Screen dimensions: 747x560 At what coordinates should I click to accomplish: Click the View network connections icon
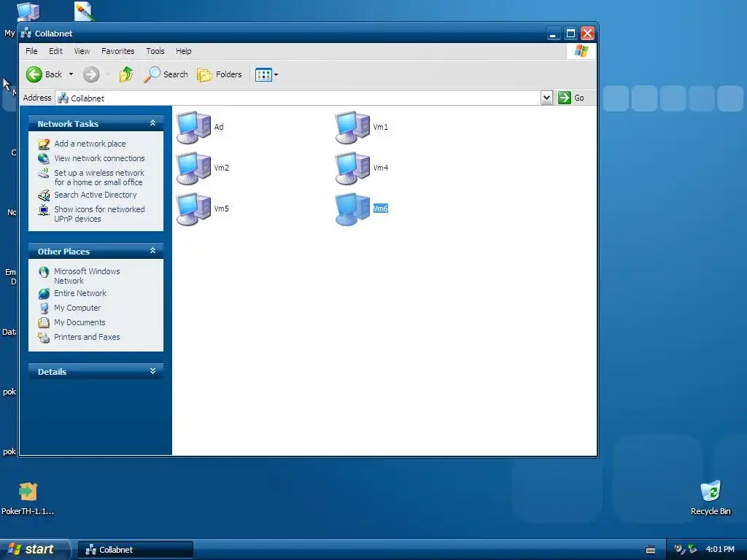click(44, 158)
